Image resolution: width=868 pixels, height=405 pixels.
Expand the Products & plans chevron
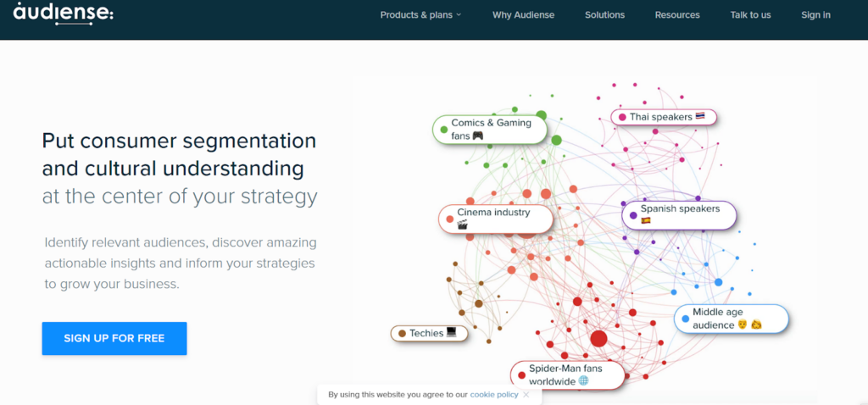pos(459,15)
